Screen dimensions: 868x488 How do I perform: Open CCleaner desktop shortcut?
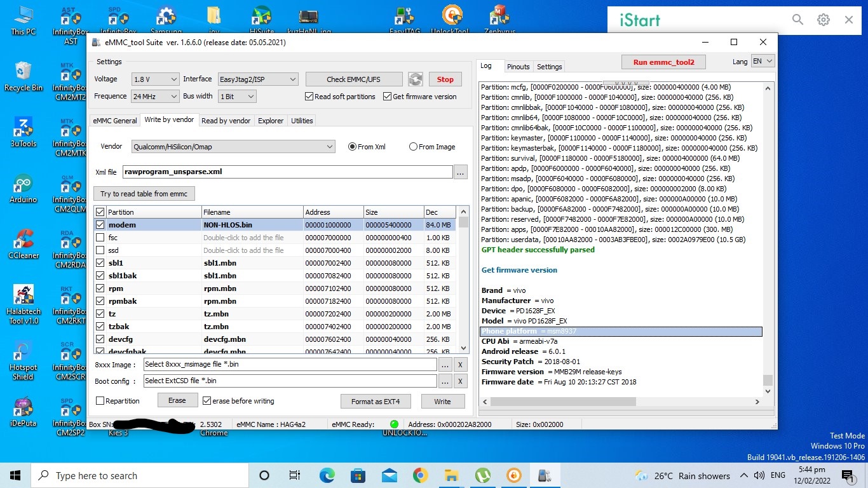point(24,244)
